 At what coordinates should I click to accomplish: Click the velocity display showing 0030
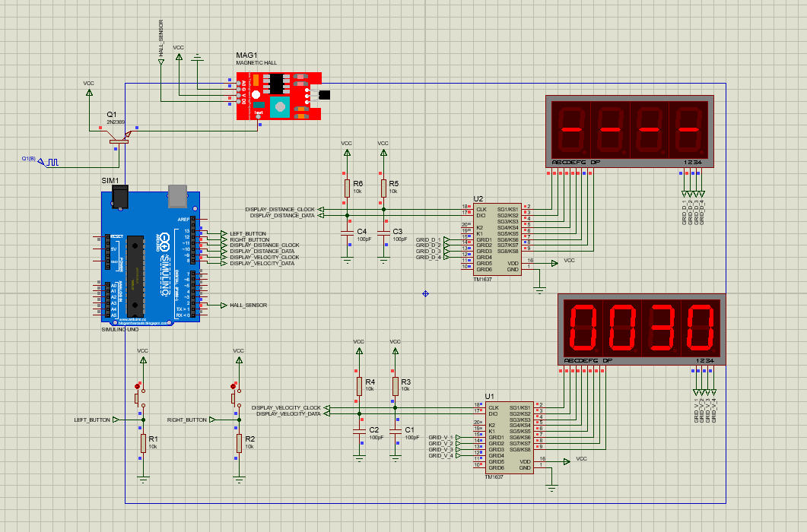click(x=642, y=329)
